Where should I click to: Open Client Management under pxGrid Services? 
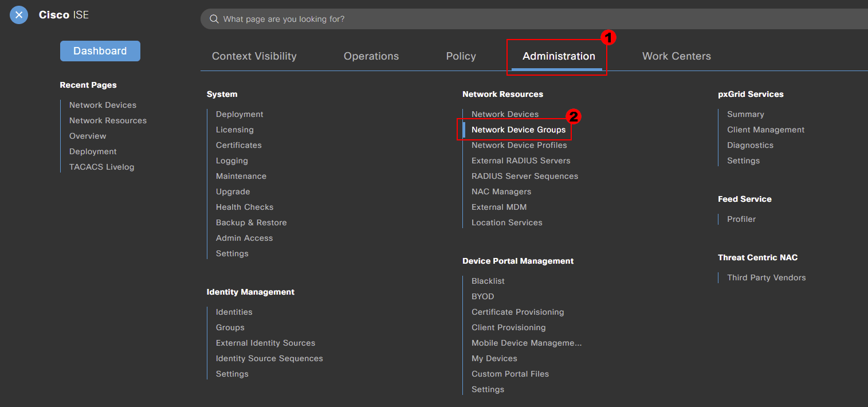click(x=765, y=130)
